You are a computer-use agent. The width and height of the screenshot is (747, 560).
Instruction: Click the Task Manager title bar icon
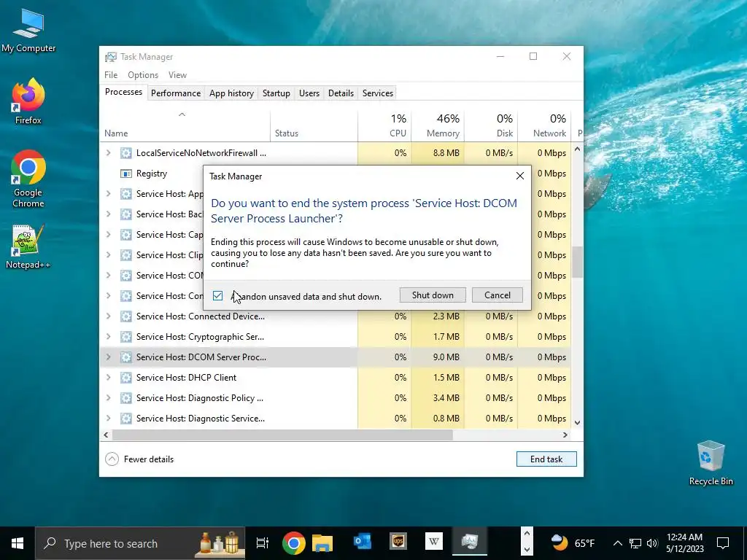click(x=111, y=57)
